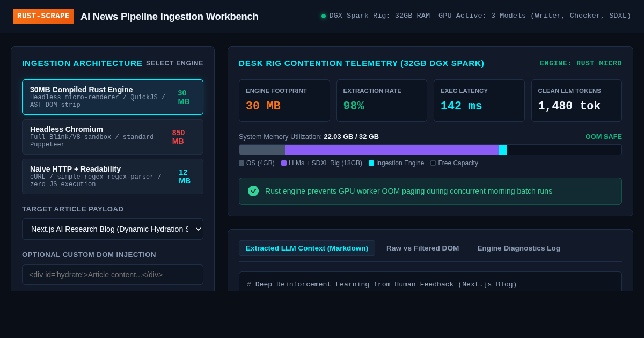Click the SELECT ENGINE label
Screen dimensions: 644x338
174,63
